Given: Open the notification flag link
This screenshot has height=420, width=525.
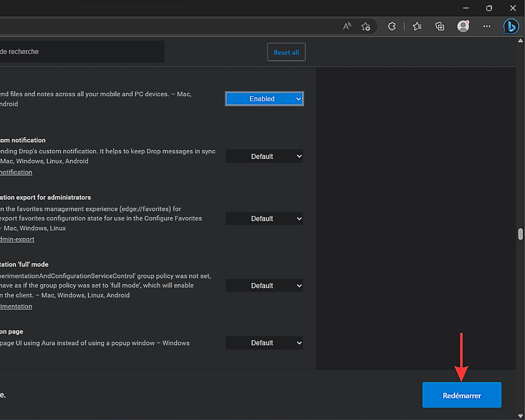Looking at the screenshot, I should tap(16, 172).
